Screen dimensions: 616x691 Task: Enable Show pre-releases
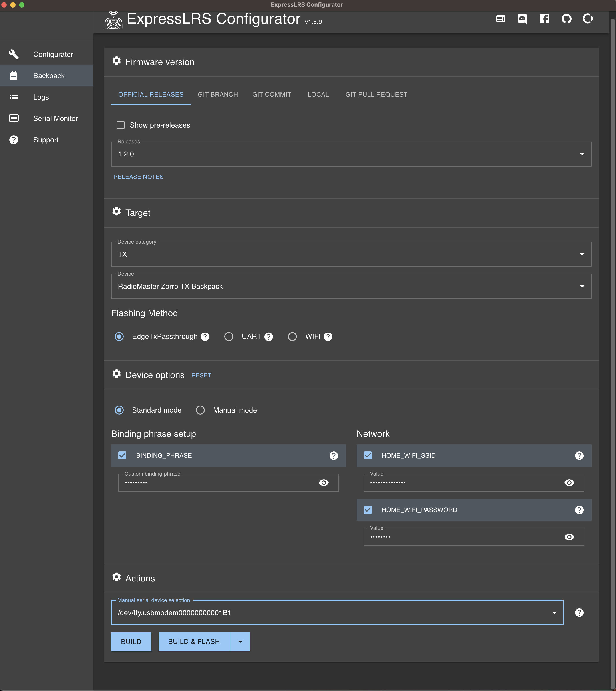coord(121,125)
